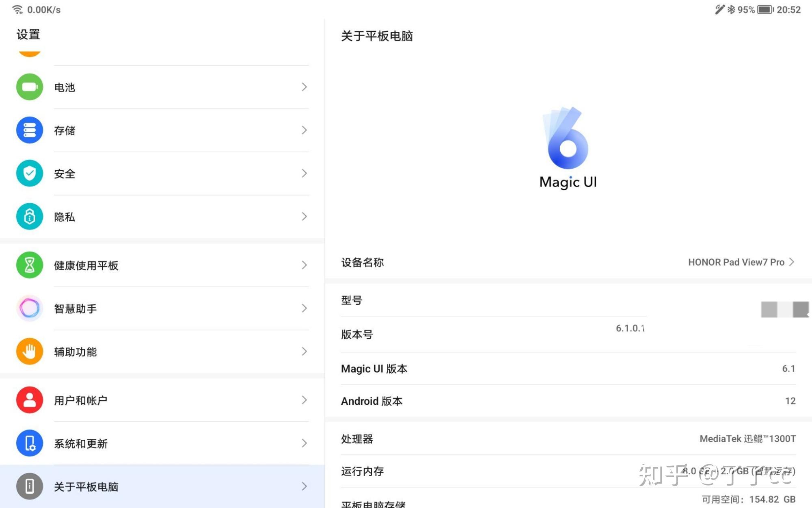Expand the 辅助功能 row chevron
This screenshot has width=812, height=508.
click(x=304, y=352)
